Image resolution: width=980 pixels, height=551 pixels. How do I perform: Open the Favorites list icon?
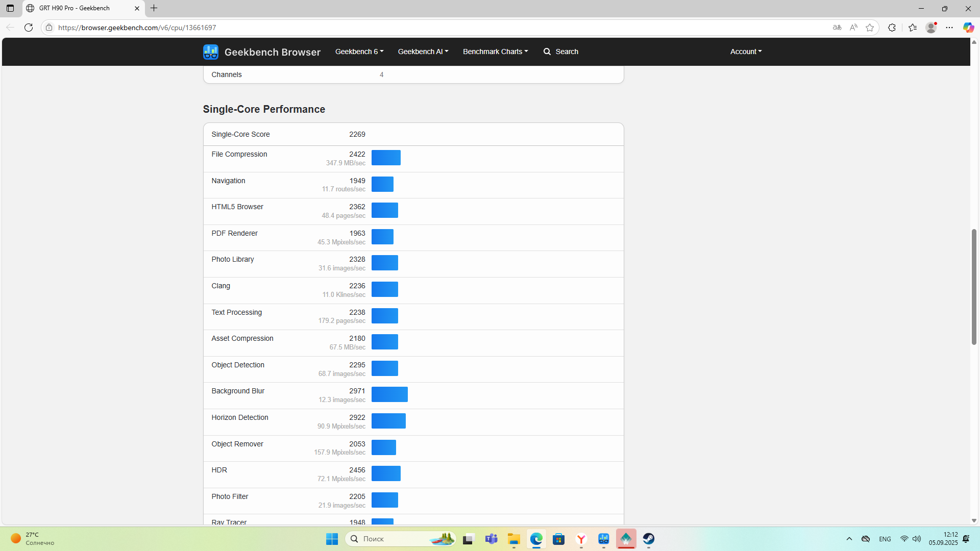tap(913, 28)
